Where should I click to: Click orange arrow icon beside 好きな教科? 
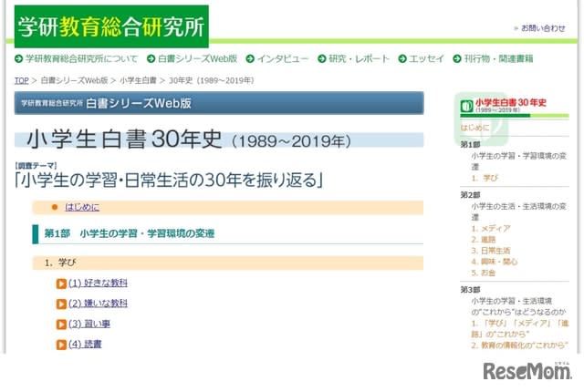[x=61, y=284]
